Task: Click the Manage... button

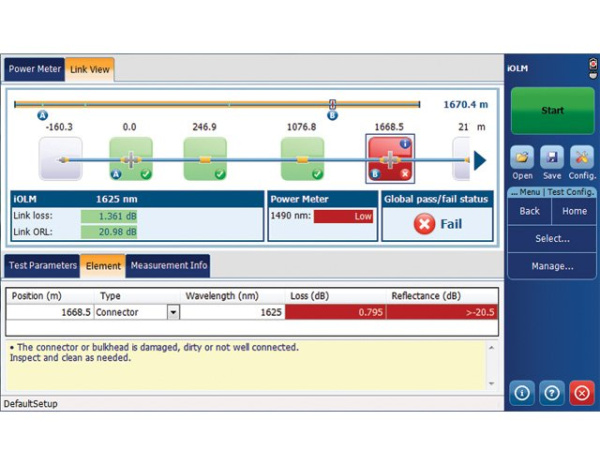Action: pos(552,266)
